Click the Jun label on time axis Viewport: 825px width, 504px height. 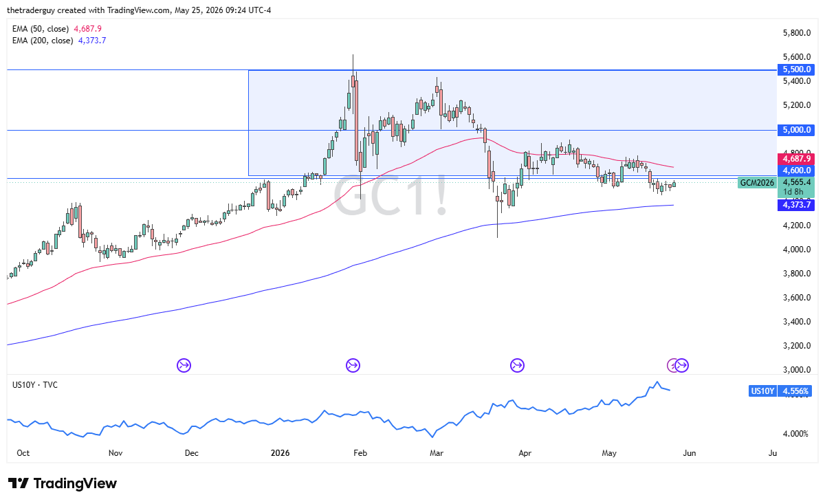click(690, 453)
